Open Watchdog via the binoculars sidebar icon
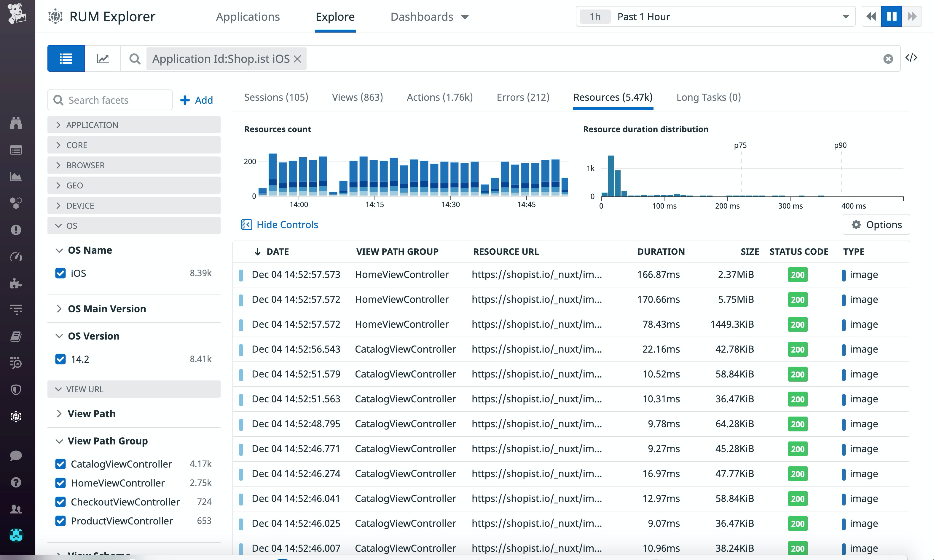934x560 pixels. (x=16, y=123)
